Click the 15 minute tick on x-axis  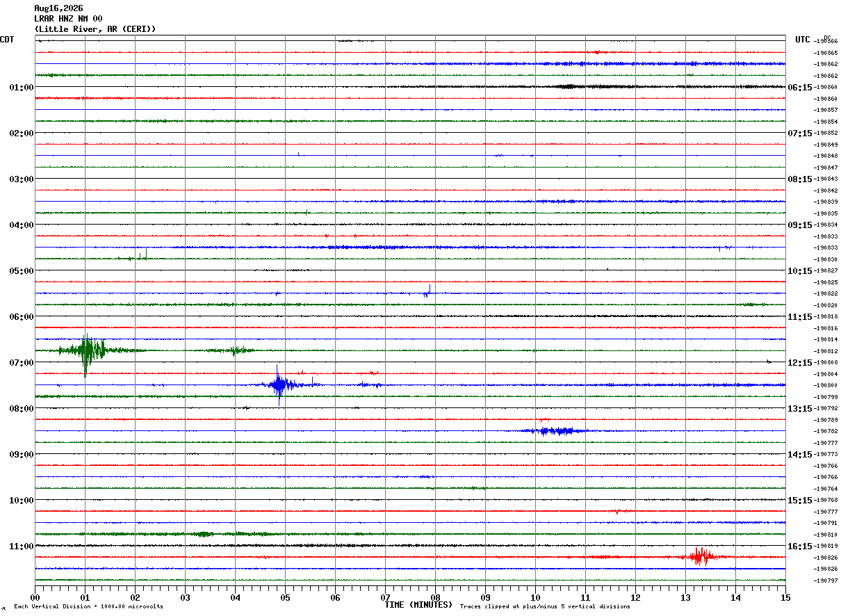point(785,597)
